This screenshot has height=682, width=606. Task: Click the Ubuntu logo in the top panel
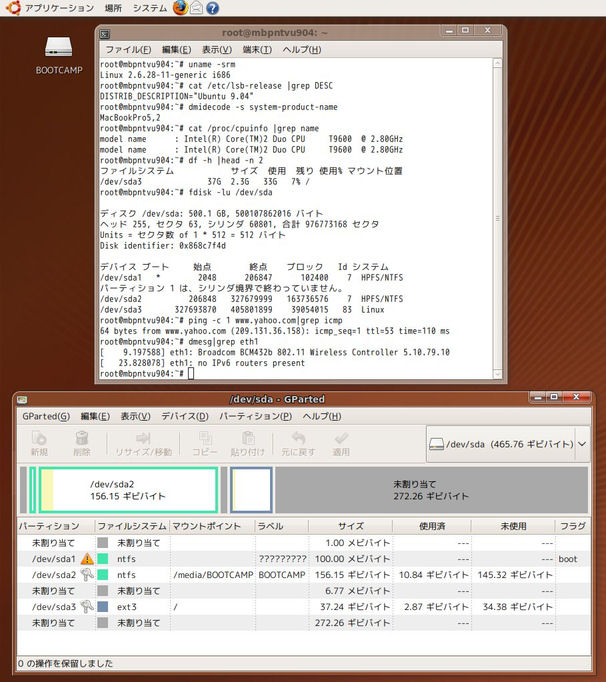pyautogui.click(x=13, y=7)
